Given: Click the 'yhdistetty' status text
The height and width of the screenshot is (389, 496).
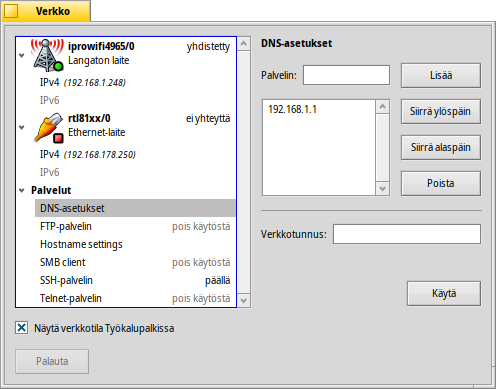Looking at the screenshot, I should click(208, 47).
